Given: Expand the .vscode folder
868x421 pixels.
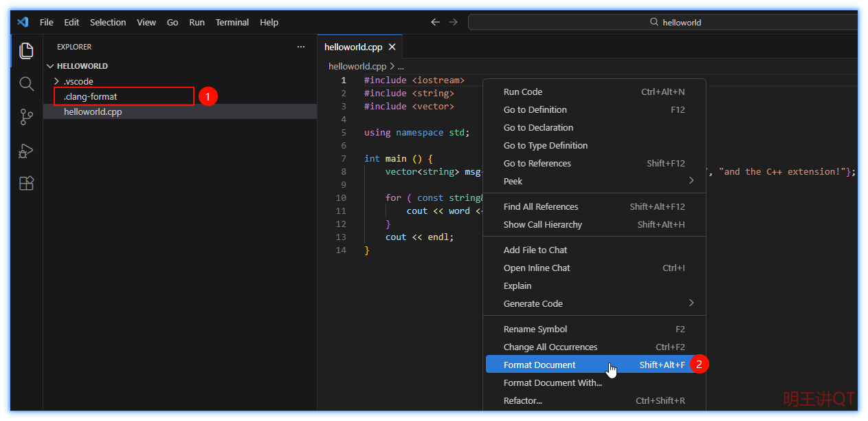Looking at the screenshot, I should click(x=78, y=81).
